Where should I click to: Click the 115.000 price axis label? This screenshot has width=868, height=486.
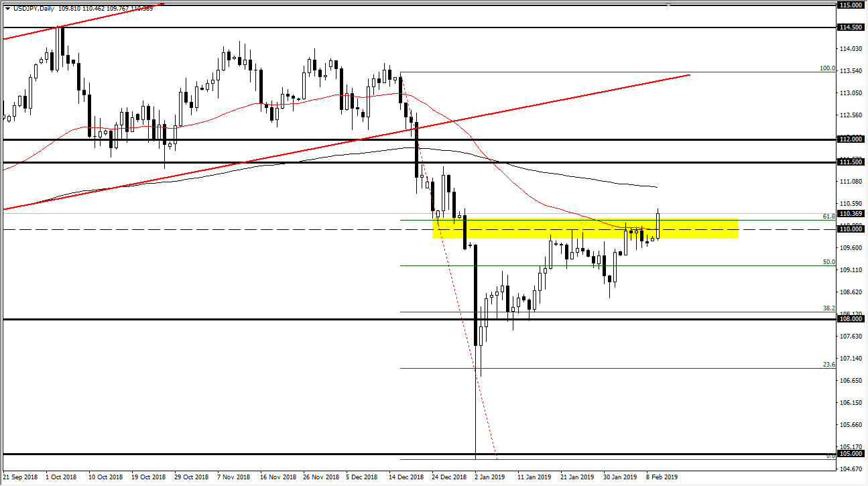pos(850,5)
